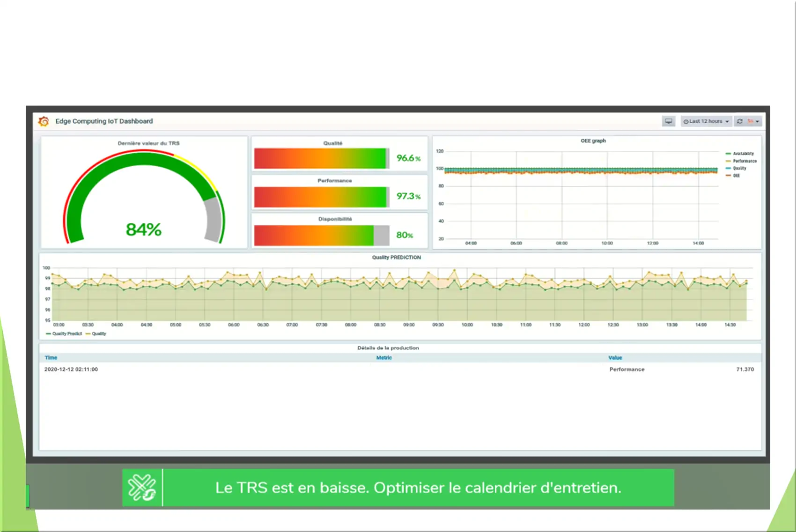Image resolution: width=796 pixels, height=532 pixels.
Task: Click the 80% availability value
Action: point(405,235)
